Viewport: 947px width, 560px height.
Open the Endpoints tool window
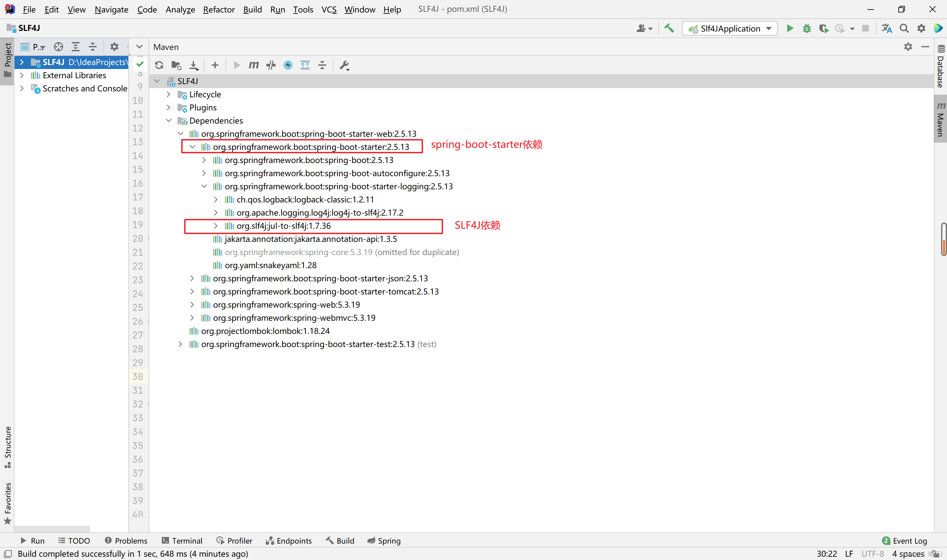coord(289,541)
